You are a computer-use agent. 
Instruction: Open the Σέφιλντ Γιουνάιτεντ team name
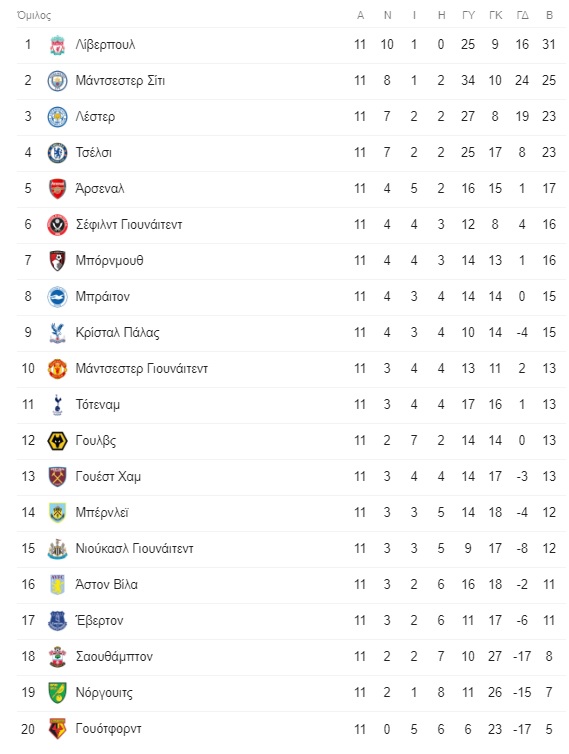[129, 225]
